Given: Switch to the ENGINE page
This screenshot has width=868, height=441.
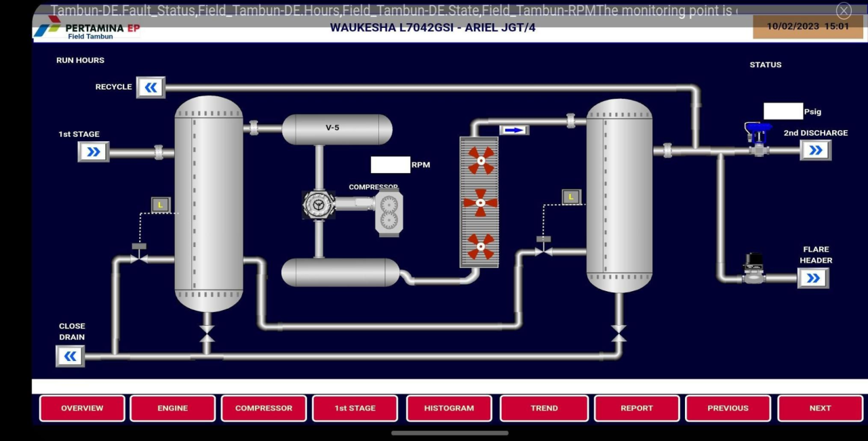Looking at the screenshot, I should 173,408.
